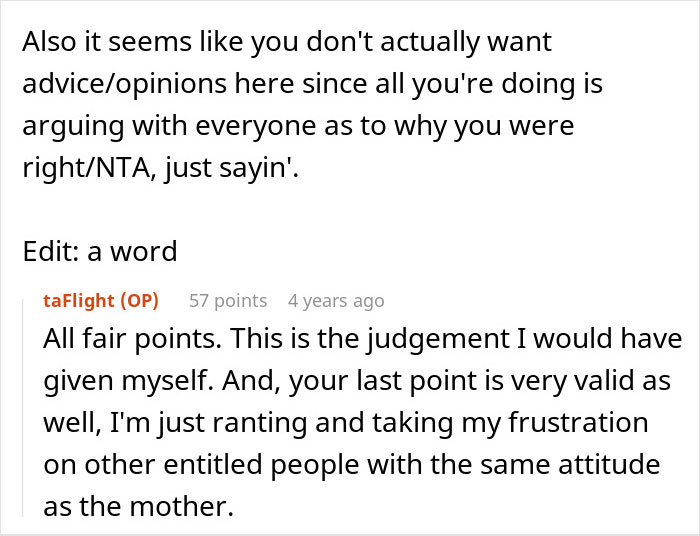Click the (OP) badge beside the username
Image resolution: width=700 pixels, height=536 pixels.
pyautogui.click(x=146, y=300)
